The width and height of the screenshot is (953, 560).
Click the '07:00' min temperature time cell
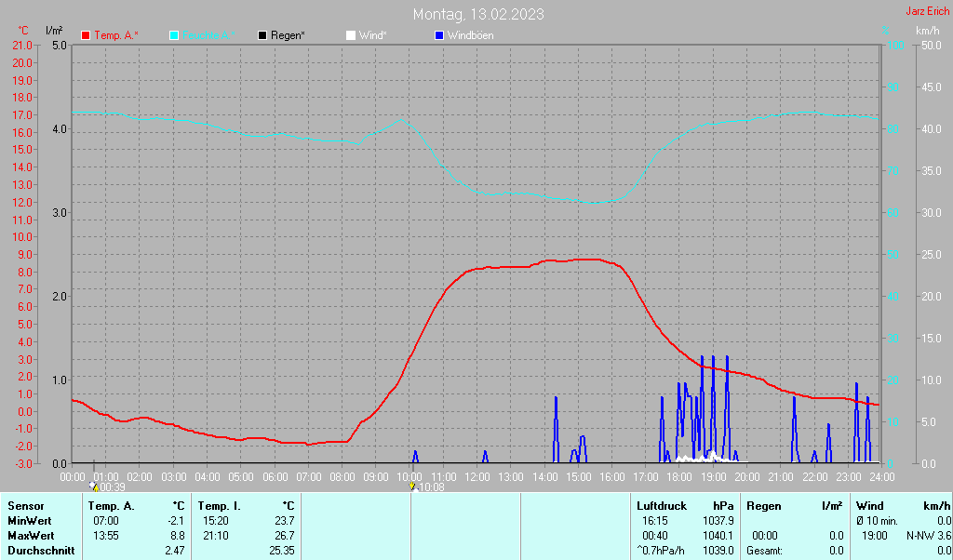pyautogui.click(x=106, y=521)
